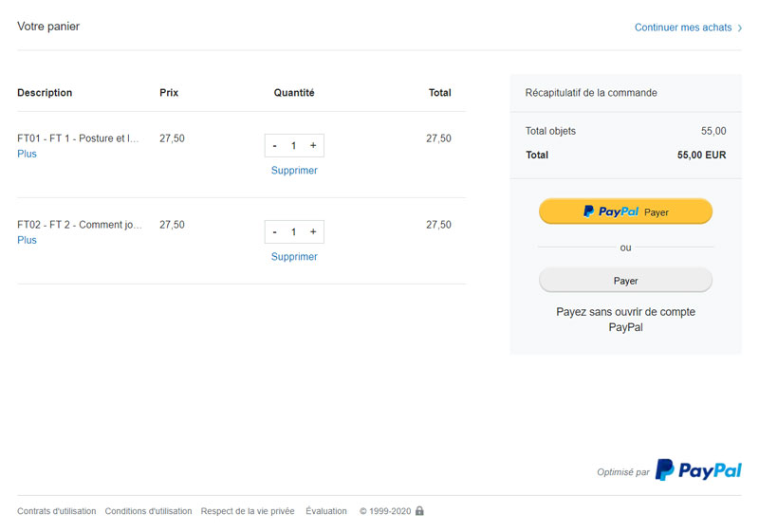The width and height of the screenshot is (759, 532).
Task: Increase quantity of FT02 Comment item
Action: [x=313, y=231]
